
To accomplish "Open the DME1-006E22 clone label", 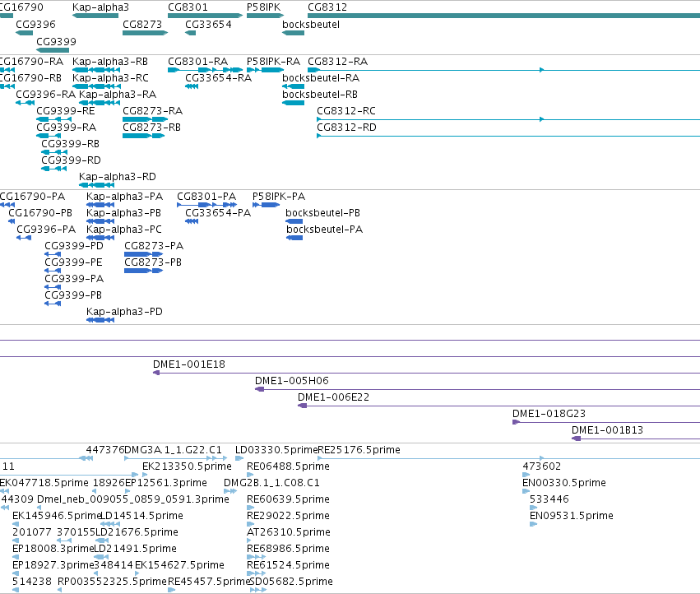I will tap(333, 397).
